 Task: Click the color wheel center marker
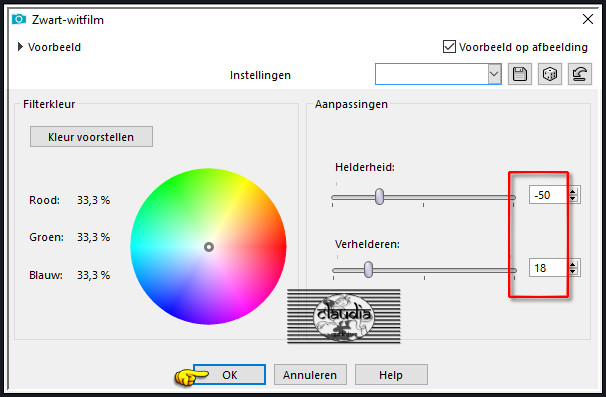click(x=209, y=247)
